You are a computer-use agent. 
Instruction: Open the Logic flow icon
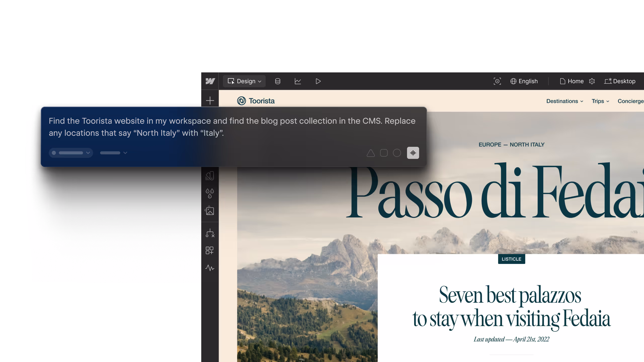tap(210, 233)
